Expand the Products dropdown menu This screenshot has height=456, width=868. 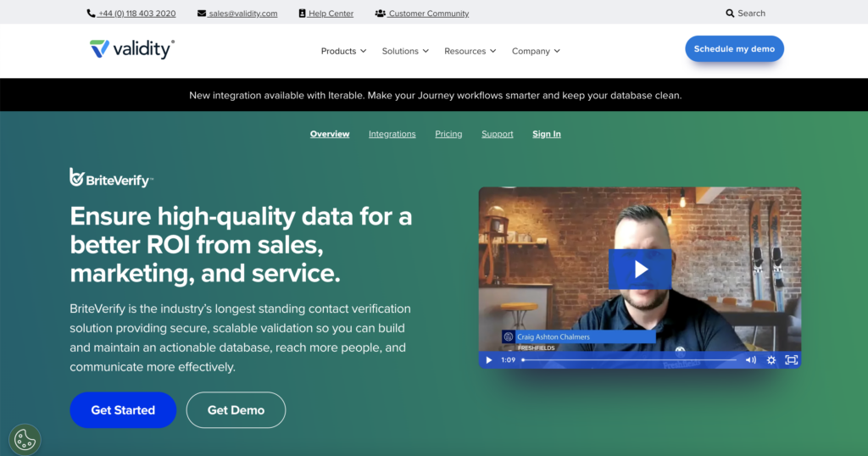click(x=344, y=51)
